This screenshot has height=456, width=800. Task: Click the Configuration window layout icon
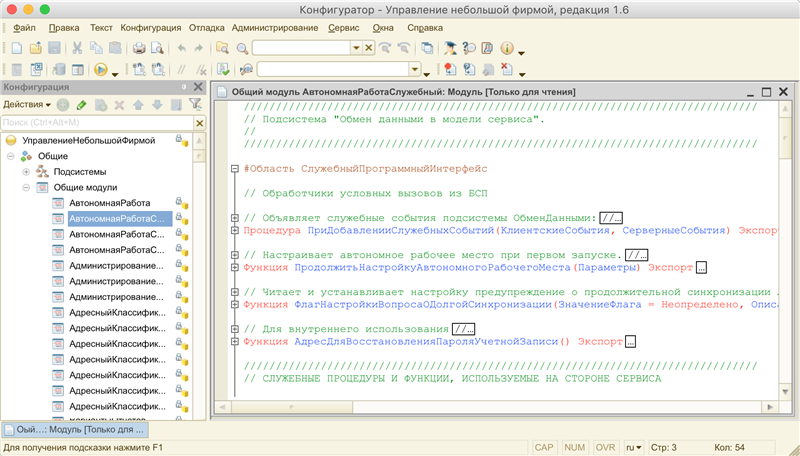78,69
